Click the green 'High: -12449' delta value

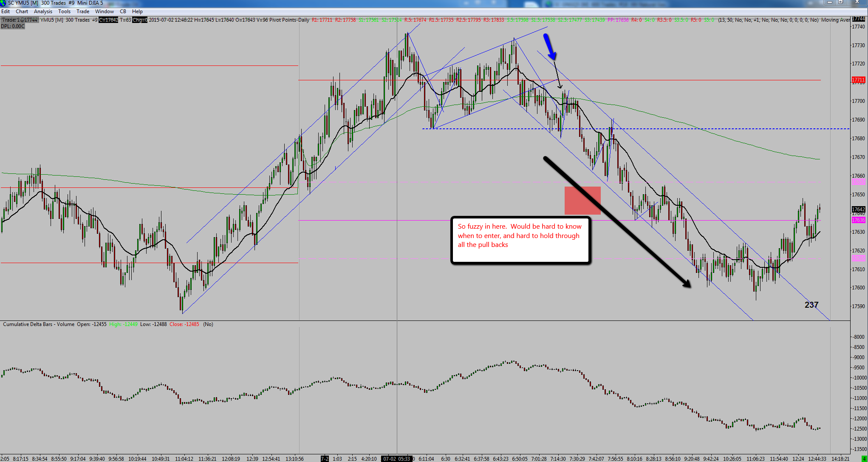click(x=124, y=324)
